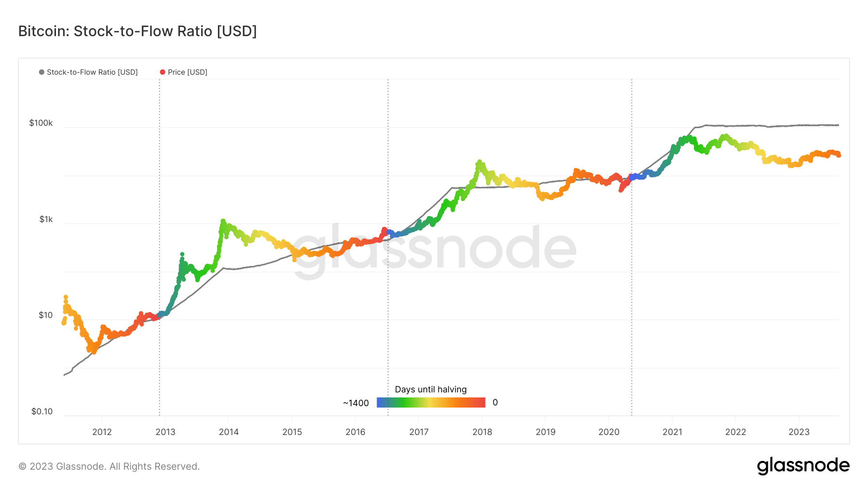Click the $0.10 label on the y-axis

click(42, 411)
